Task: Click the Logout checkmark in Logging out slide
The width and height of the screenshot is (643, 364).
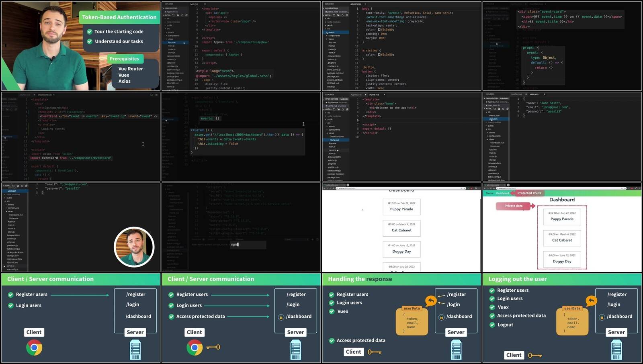Action: coord(492,325)
